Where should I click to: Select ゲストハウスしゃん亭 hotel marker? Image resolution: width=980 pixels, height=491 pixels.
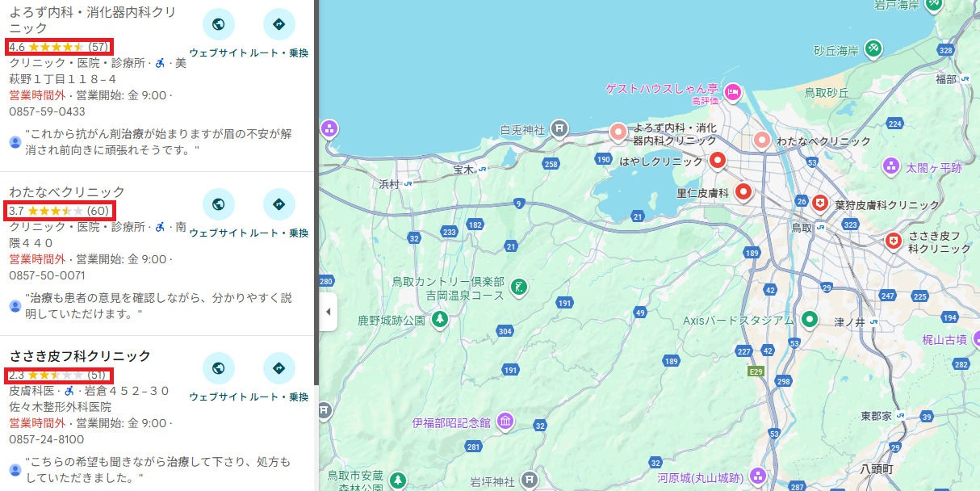tap(733, 91)
